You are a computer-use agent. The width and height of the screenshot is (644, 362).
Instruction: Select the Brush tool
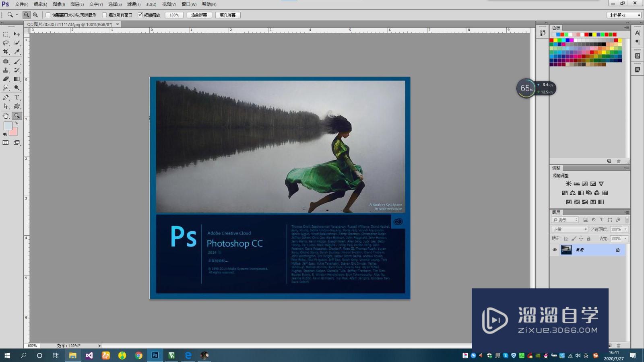[17, 62]
